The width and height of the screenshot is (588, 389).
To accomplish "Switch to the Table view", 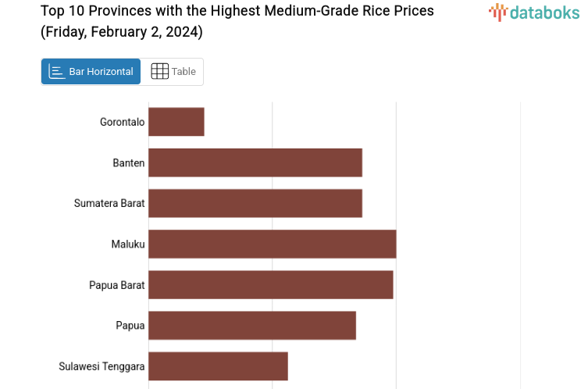I will click(173, 71).
